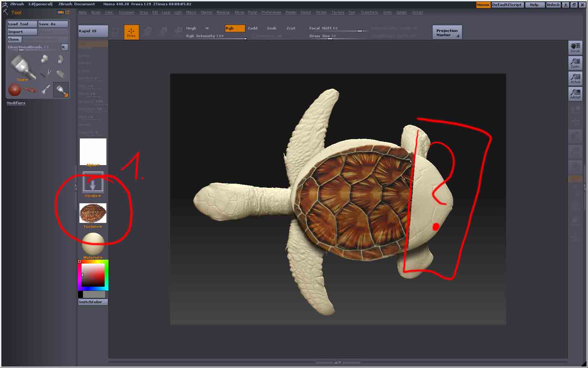Toggle the Rgb paint mode
Screen dimensions: 588x368
click(x=234, y=28)
